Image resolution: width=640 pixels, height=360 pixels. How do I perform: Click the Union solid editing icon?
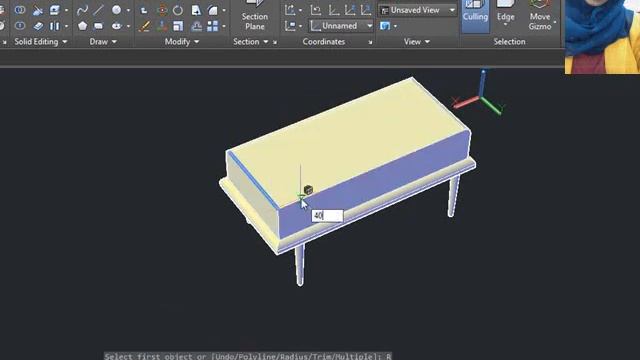click(x=20, y=10)
